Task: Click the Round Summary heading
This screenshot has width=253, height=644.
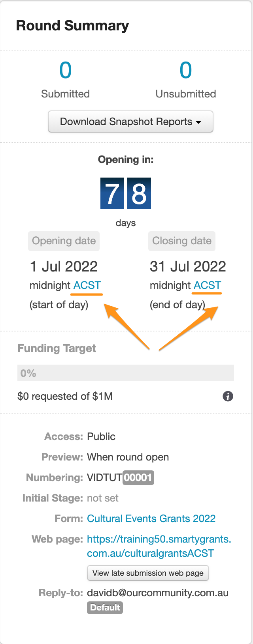Action: point(72,26)
